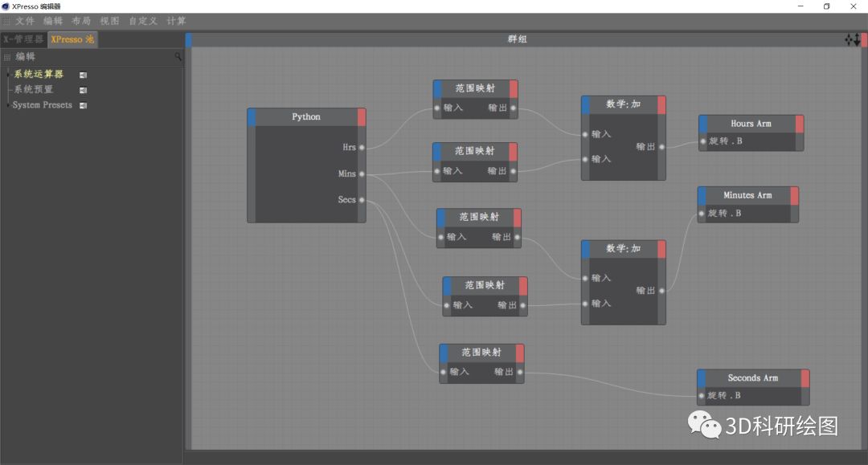Click the red outputs corner of the Python node

pos(362,117)
